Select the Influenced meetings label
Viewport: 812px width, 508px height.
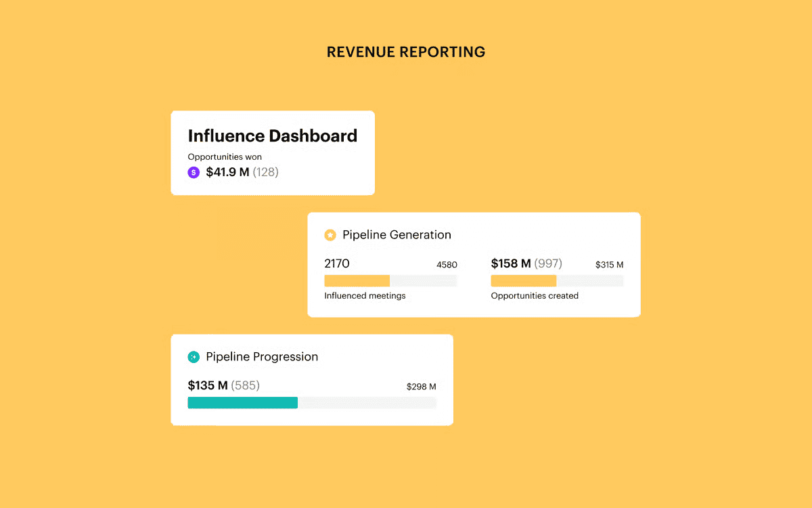pyautogui.click(x=365, y=296)
